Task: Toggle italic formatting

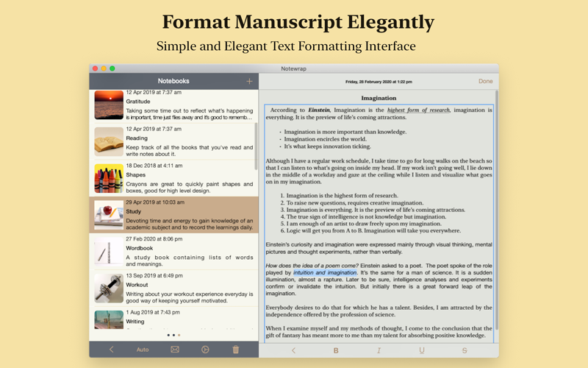Action: click(379, 350)
